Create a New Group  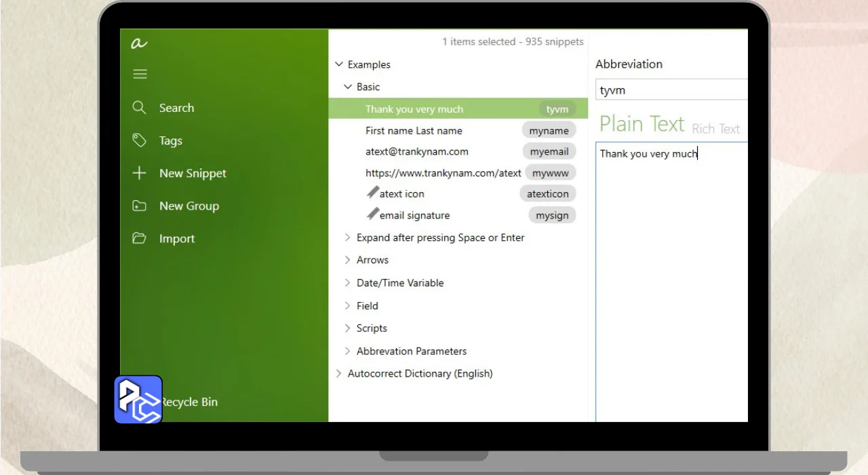click(189, 206)
